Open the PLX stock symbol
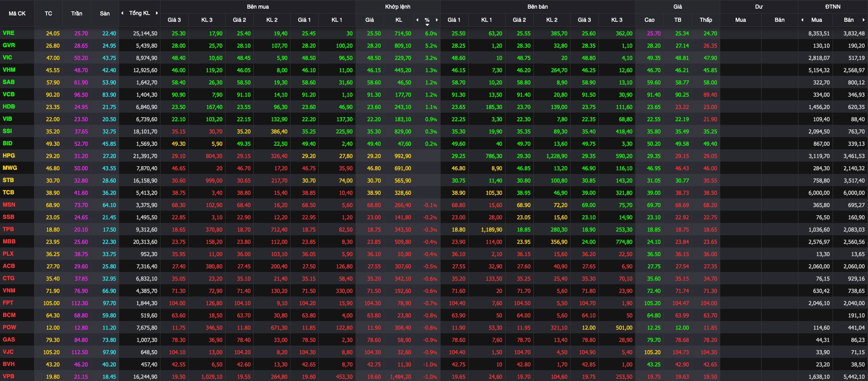The image size is (868, 381). pyautogui.click(x=8, y=254)
